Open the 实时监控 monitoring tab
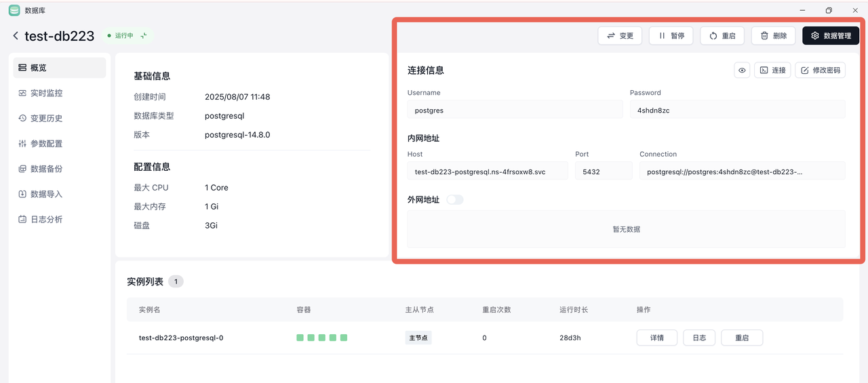 pos(59,93)
